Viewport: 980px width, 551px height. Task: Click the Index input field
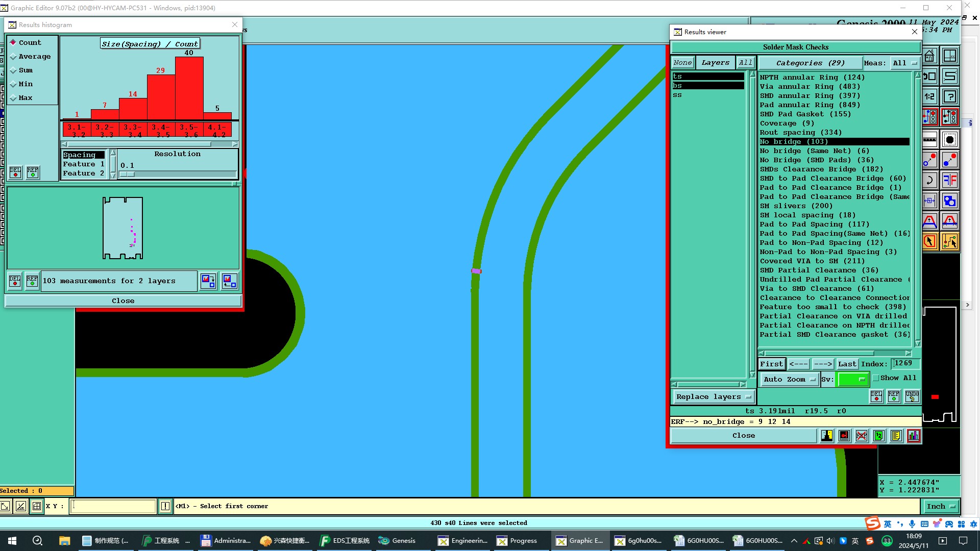[x=905, y=363]
